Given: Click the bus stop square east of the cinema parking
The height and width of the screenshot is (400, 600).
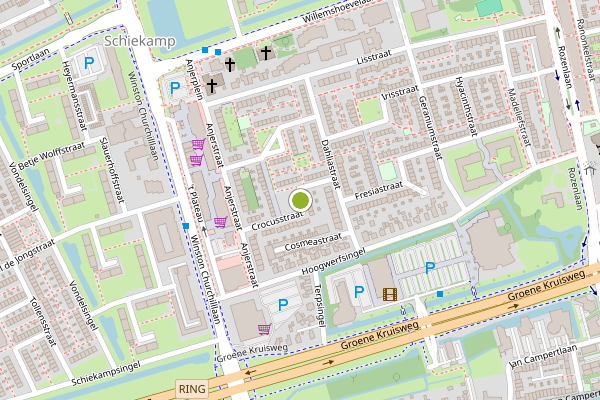Looking at the screenshot, I should (x=440, y=294).
